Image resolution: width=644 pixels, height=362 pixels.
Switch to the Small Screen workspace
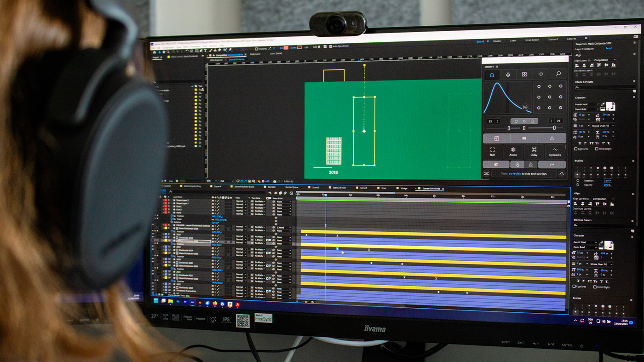coord(532,40)
